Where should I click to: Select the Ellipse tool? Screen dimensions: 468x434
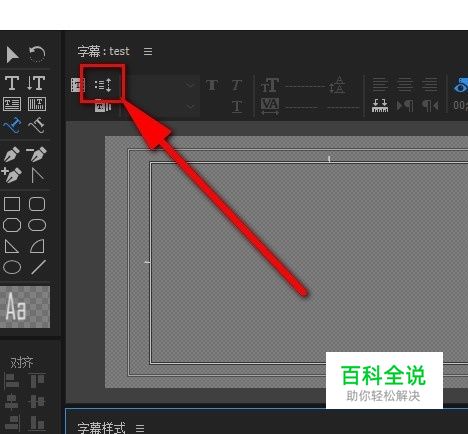[x=12, y=267]
